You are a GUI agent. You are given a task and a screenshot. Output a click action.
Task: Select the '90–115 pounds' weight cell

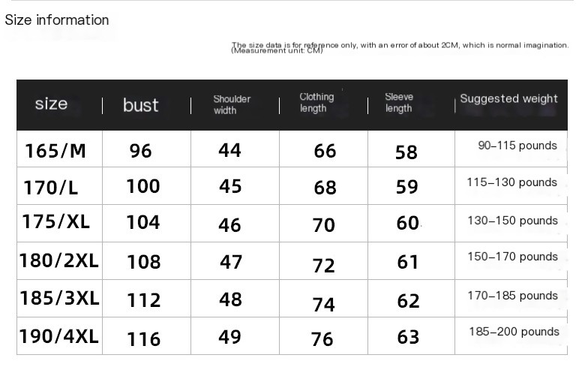point(517,146)
